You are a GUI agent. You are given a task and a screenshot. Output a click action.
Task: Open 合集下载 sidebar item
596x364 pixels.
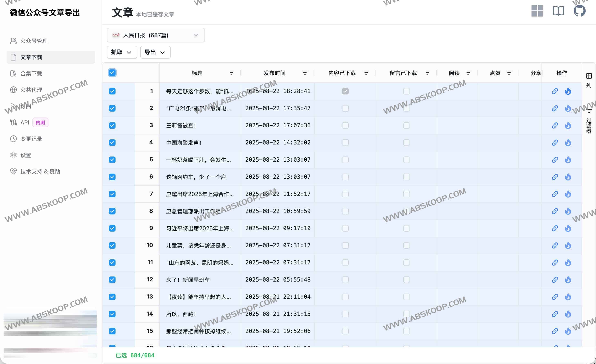pos(31,73)
